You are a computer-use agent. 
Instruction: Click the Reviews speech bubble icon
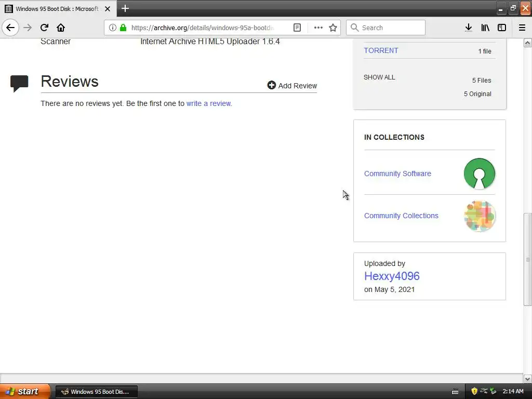19,84
